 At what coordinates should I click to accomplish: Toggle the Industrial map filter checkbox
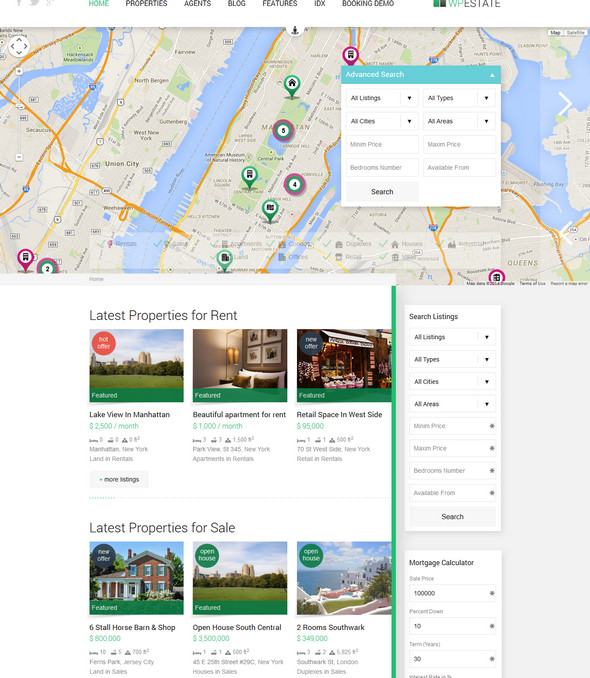click(440, 244)
